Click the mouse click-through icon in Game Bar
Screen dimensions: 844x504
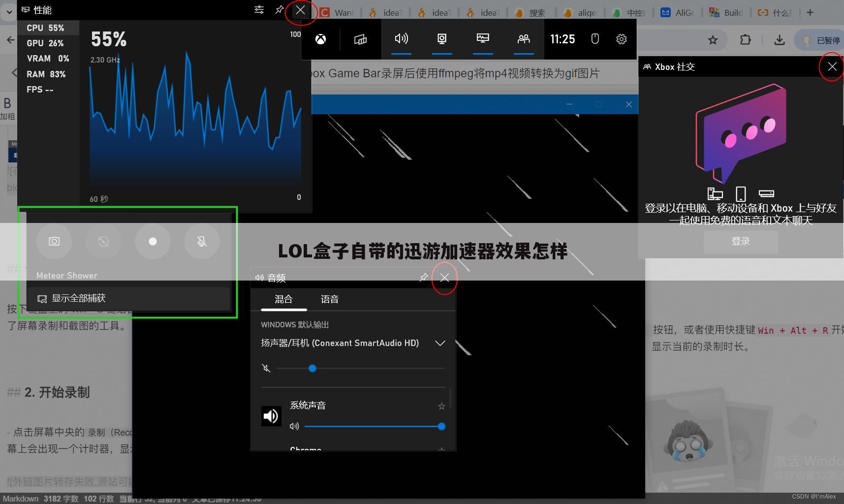point(595,39)
